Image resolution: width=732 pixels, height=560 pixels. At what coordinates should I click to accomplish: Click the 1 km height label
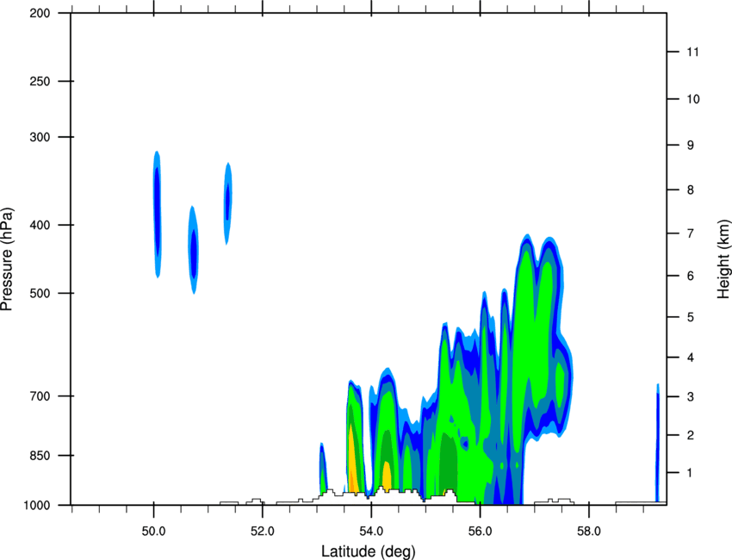(x=690, y=473)
